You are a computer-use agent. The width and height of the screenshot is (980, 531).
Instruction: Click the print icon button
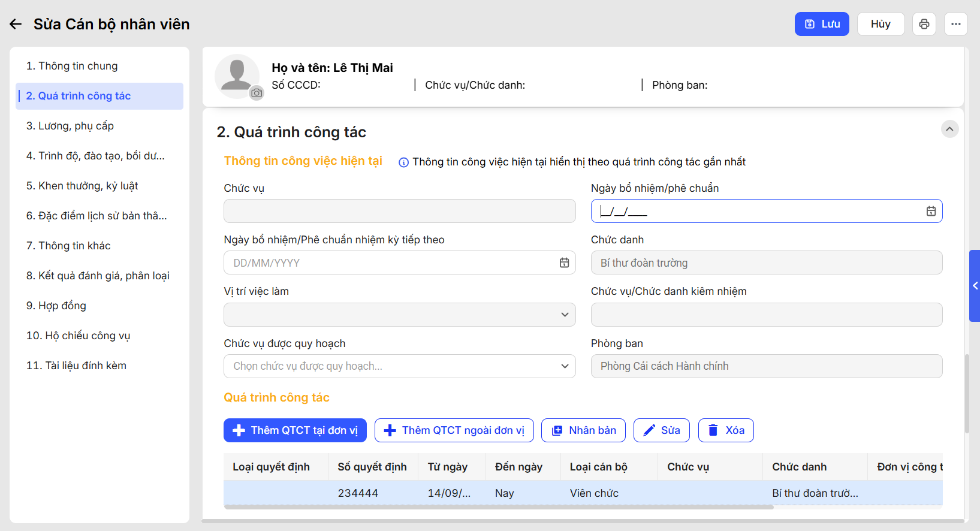coord(924,24)
